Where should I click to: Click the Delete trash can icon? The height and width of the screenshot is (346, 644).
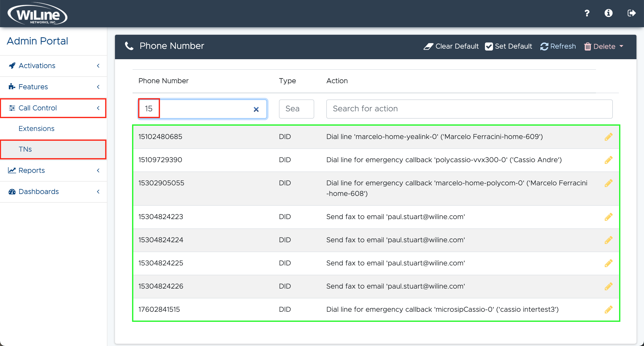587,47
